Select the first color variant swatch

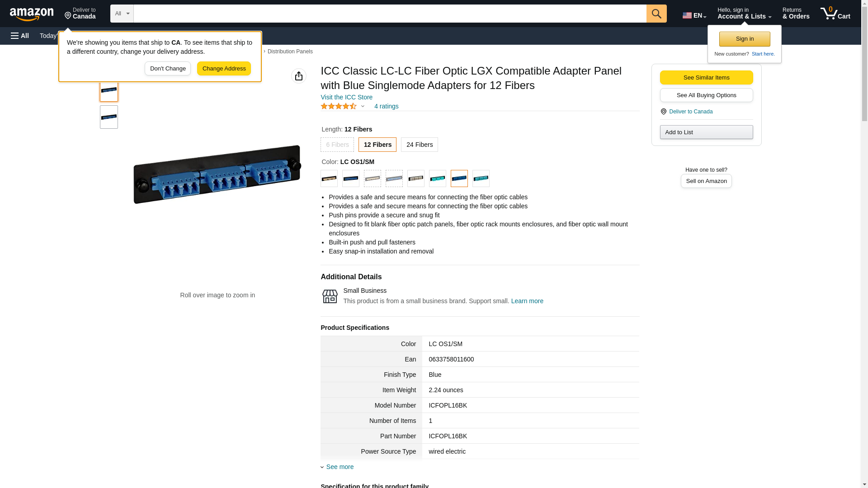point(329,178)
